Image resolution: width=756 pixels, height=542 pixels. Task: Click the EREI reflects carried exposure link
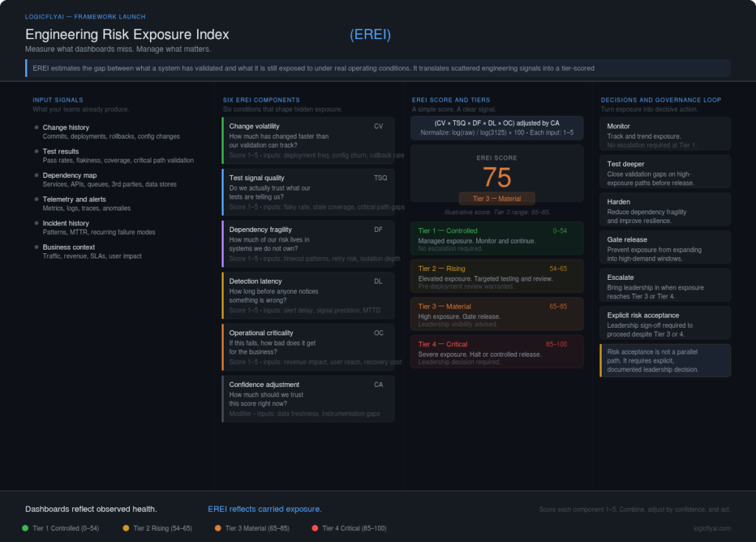pyautogui.click(x=265, y=509)
